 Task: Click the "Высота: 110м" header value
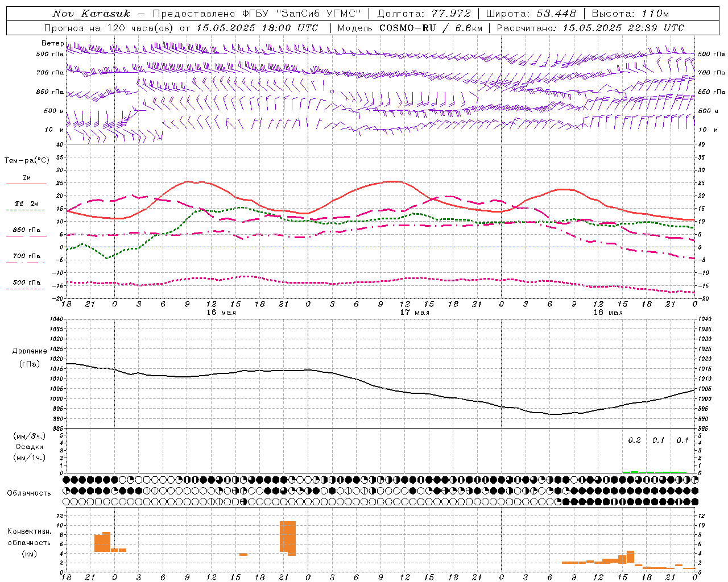[x=630, y=14]
